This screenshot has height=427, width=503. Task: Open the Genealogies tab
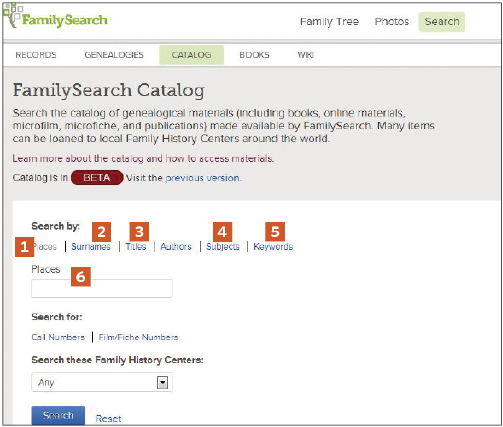click(x=114, y=55)
